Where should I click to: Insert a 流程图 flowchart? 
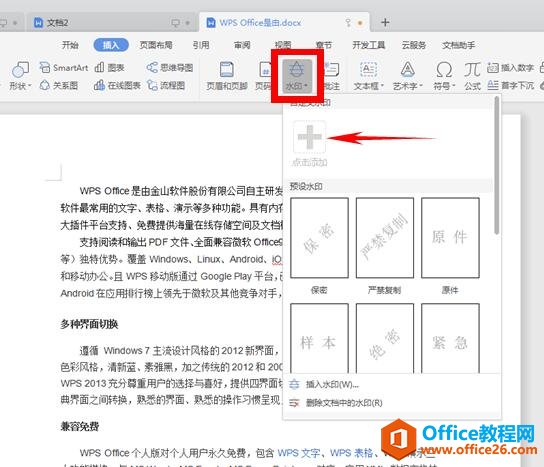(x=166, y=85)
